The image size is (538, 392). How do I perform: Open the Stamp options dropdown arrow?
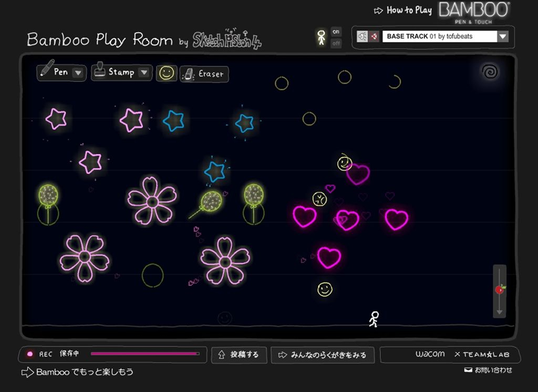[144, 72]
